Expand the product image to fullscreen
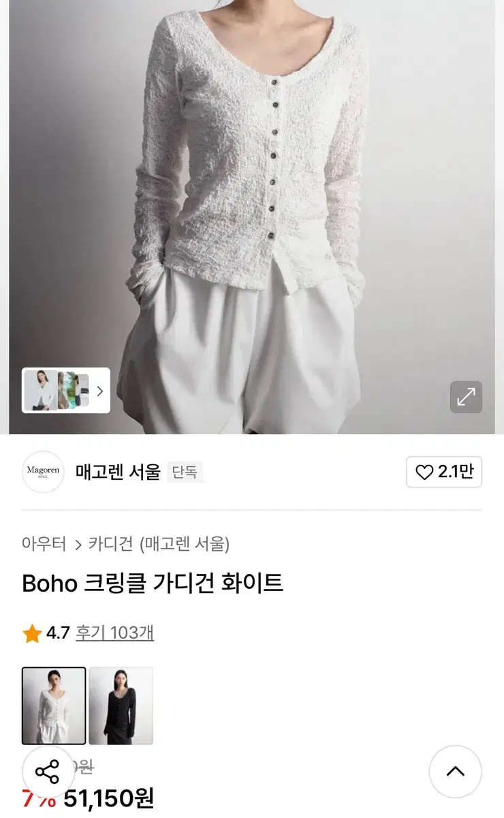504x818 pixels. point(466,397)
